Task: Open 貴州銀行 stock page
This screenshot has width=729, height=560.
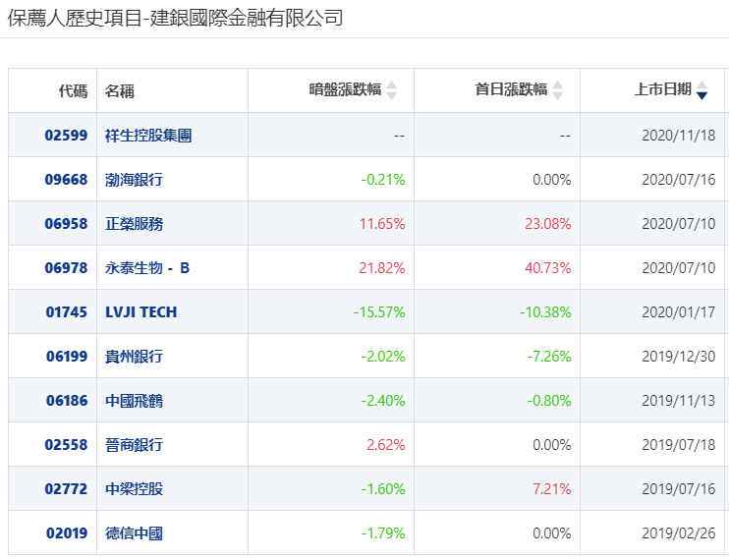Action: 134,357
